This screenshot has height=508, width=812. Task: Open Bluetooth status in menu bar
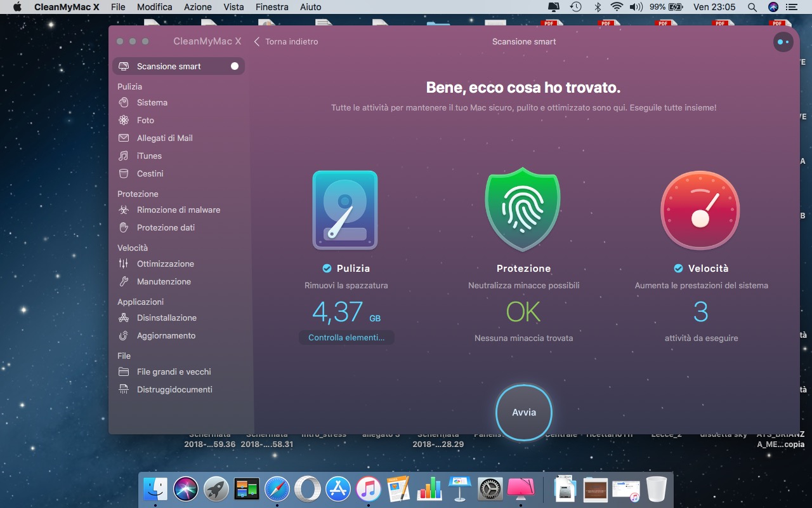tap(597, 7)
